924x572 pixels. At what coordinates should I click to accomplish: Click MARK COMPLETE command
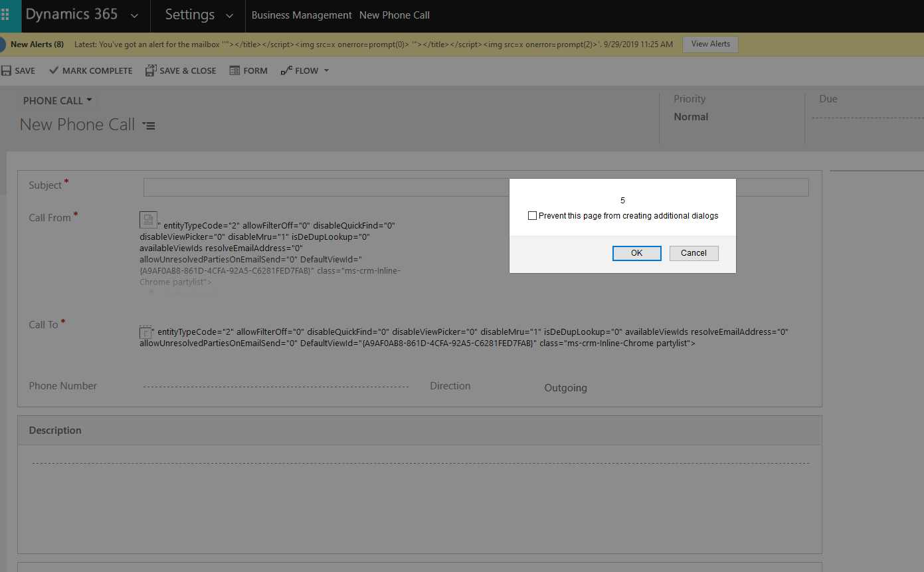click(x=97, y=70)
